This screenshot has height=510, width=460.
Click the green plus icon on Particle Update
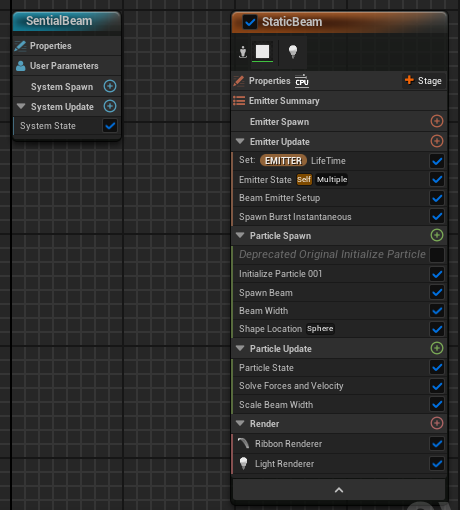coord(437,348)
